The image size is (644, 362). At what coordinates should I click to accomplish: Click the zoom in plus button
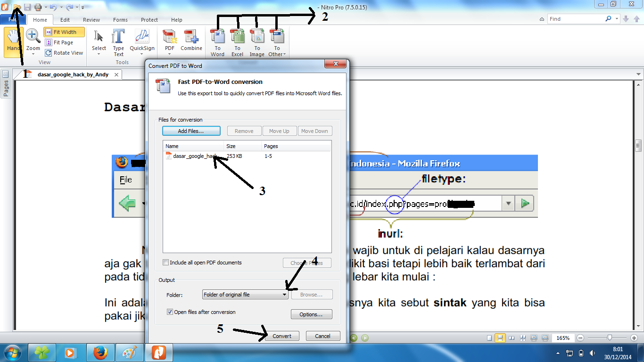coord(634,338)
